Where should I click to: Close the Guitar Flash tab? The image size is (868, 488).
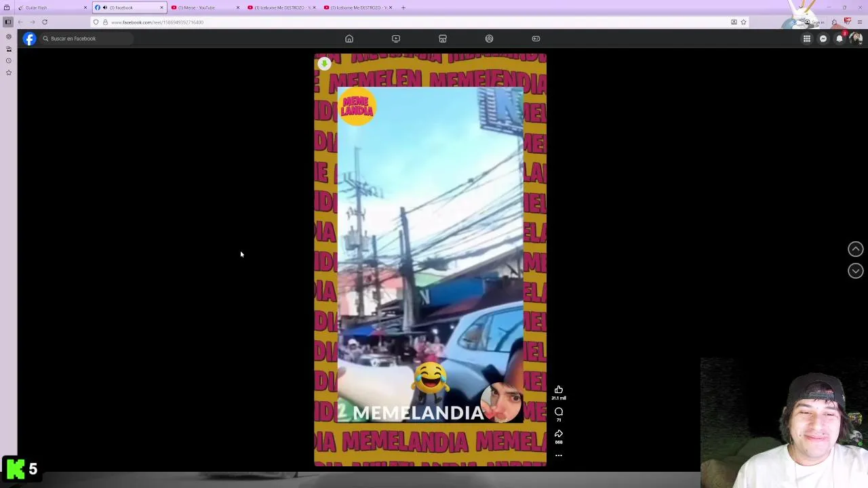(85, 7)
